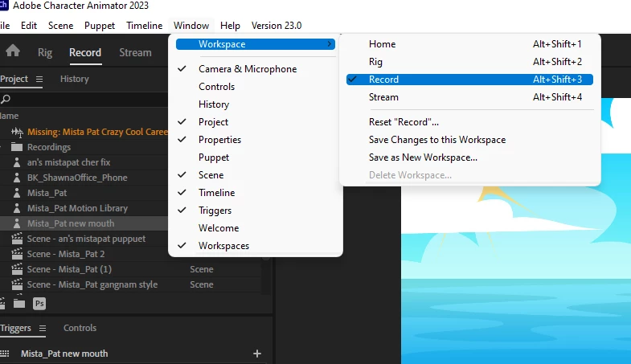The height and width of the screenshot is (364, 631).
Task: Click puppet icon of an's mistapat cher fix
Action: click(x=17, y=162)
